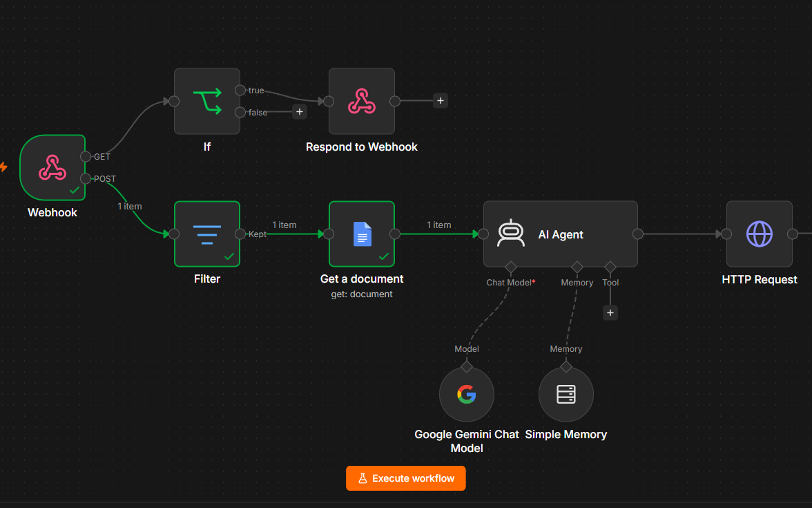Open the Filter node
812x508 pixels.
(x=206, y=234)
